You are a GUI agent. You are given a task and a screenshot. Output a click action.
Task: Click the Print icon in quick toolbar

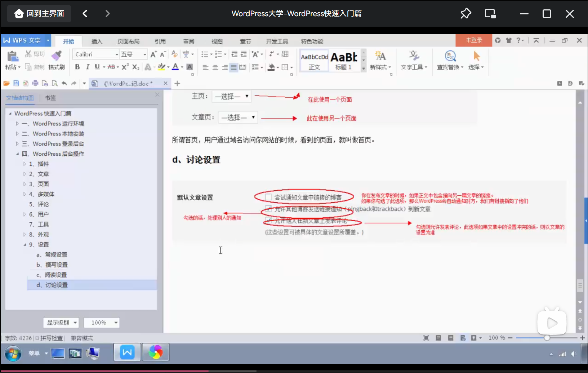pyautogui.click(x=35, y=84)
